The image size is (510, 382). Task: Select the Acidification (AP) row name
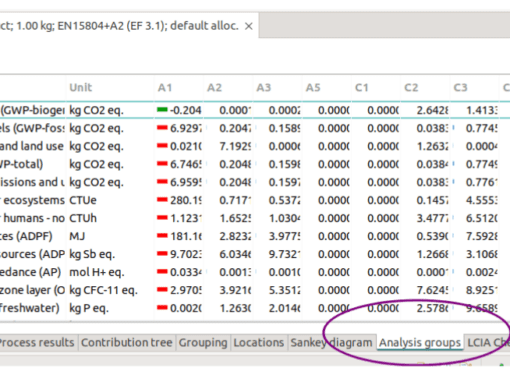(30, 272)
